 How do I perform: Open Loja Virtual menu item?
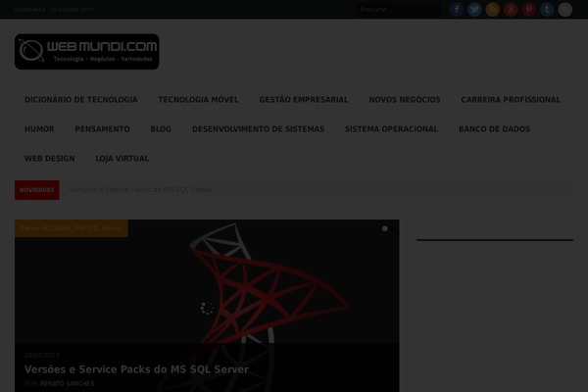(x=122, y=159)
